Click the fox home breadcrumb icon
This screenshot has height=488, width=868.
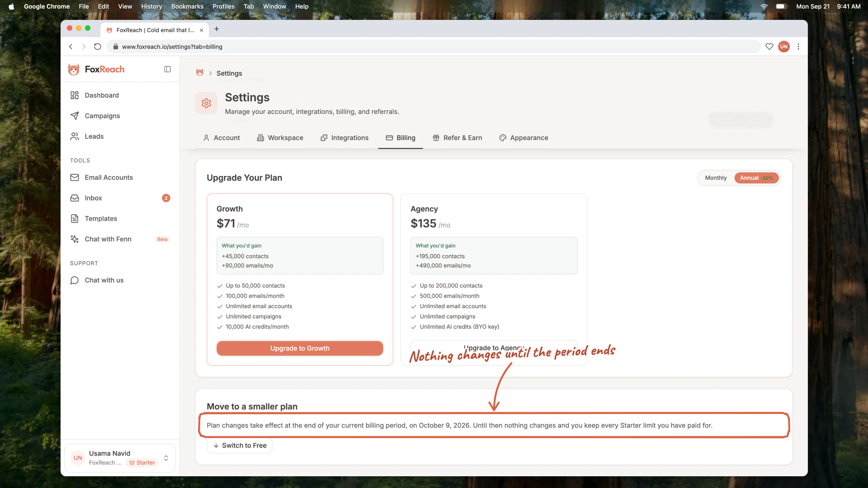tap(200, 73)
